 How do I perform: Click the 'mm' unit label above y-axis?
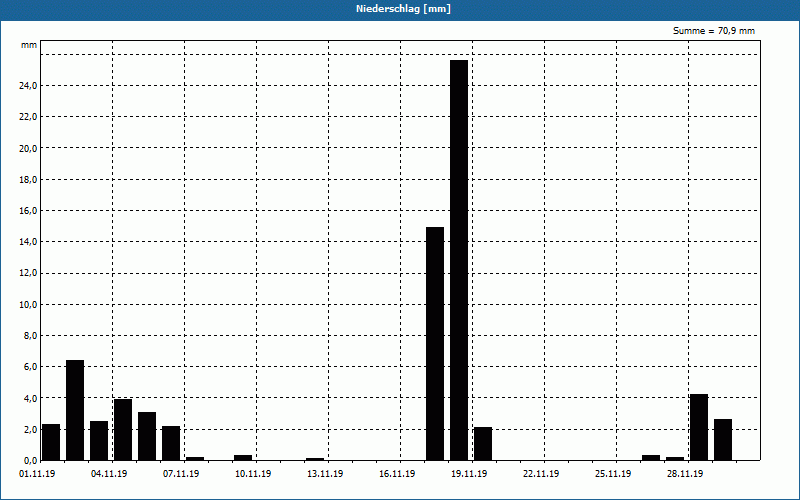[29, 45]
